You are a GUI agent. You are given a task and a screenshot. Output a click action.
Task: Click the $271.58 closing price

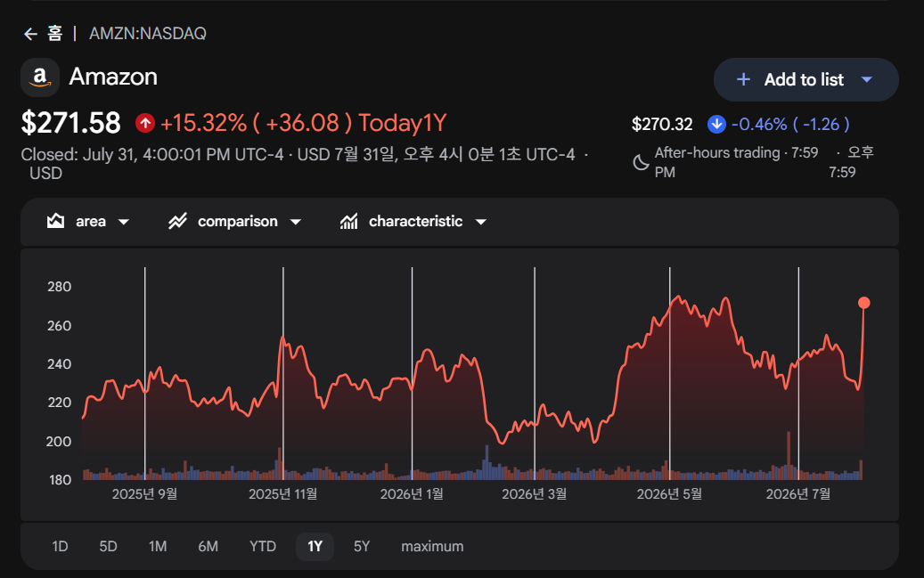click(70, 123)
